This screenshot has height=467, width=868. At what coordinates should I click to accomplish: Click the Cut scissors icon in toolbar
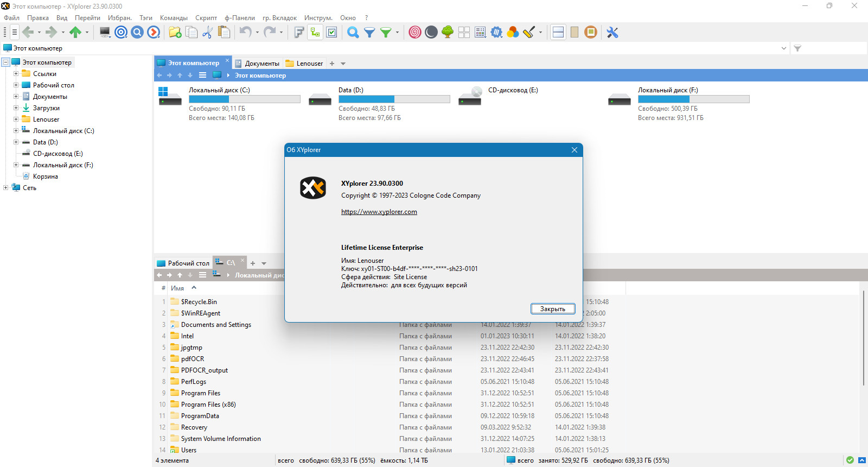point(207,33)
